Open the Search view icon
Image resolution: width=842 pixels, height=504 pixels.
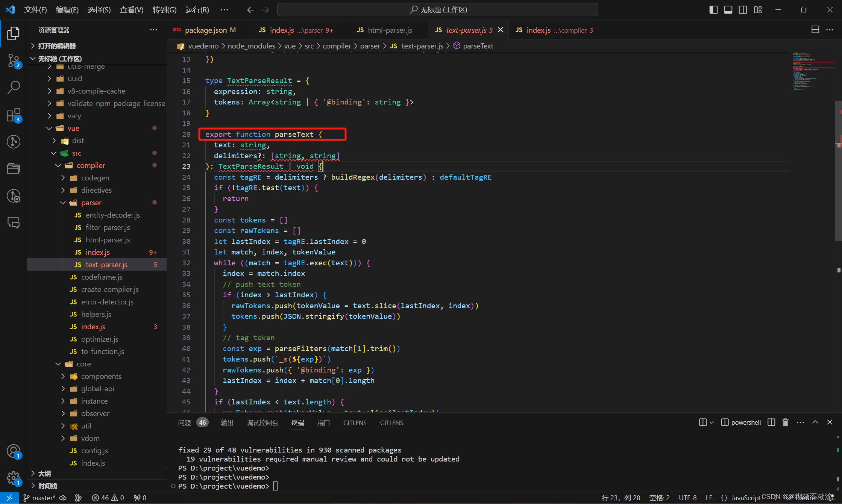click(x=14, y=87)
